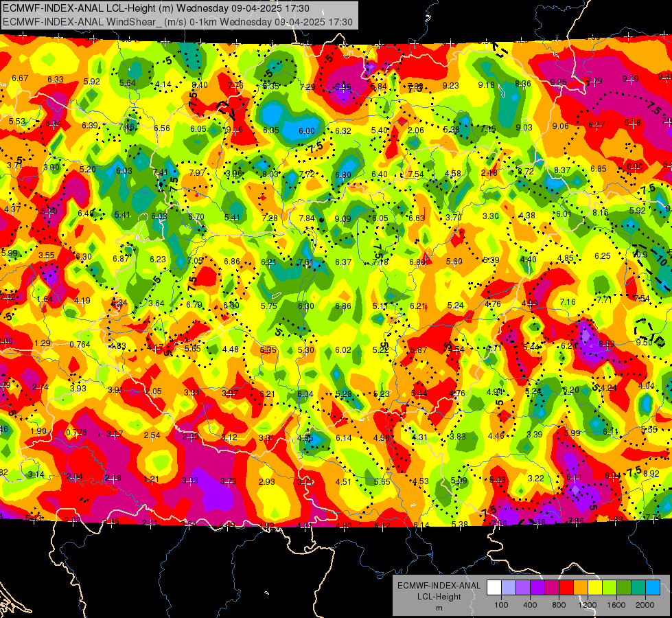Viewport: 672px width, 618px height.
Task: Click the wind shear value 4.14
Action: (163, 84)
